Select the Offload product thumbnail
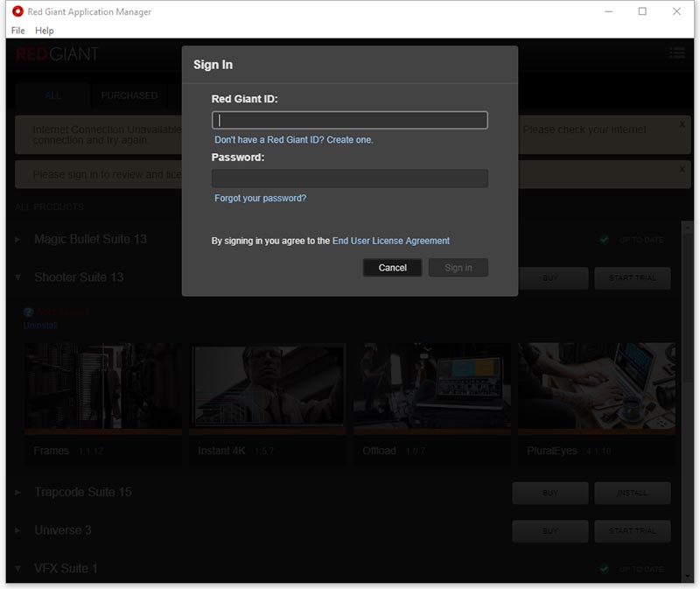Screen dimensions: 700x589 pyautogui.click(x=432, y=387)
